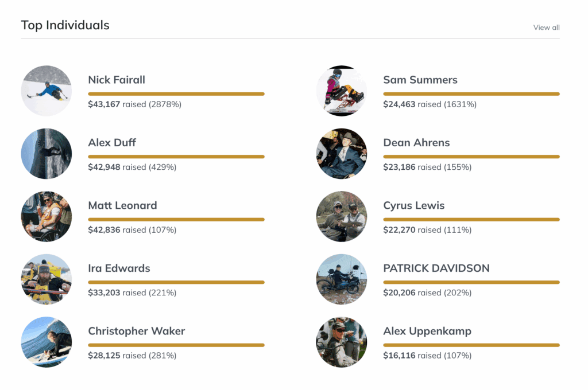Open the Dean Ahrens fundraiser name
Screen dimensions: 588x390
coord(416,143)
